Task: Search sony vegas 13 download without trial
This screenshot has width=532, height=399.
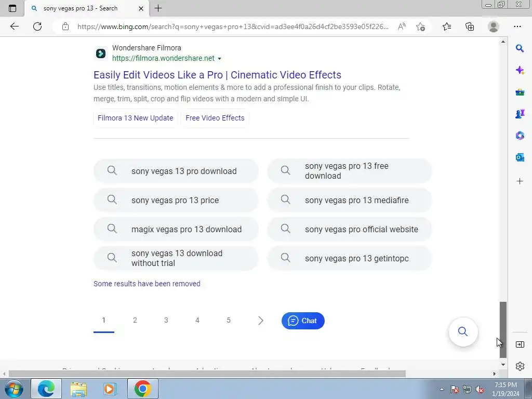Action: [176, 258]
